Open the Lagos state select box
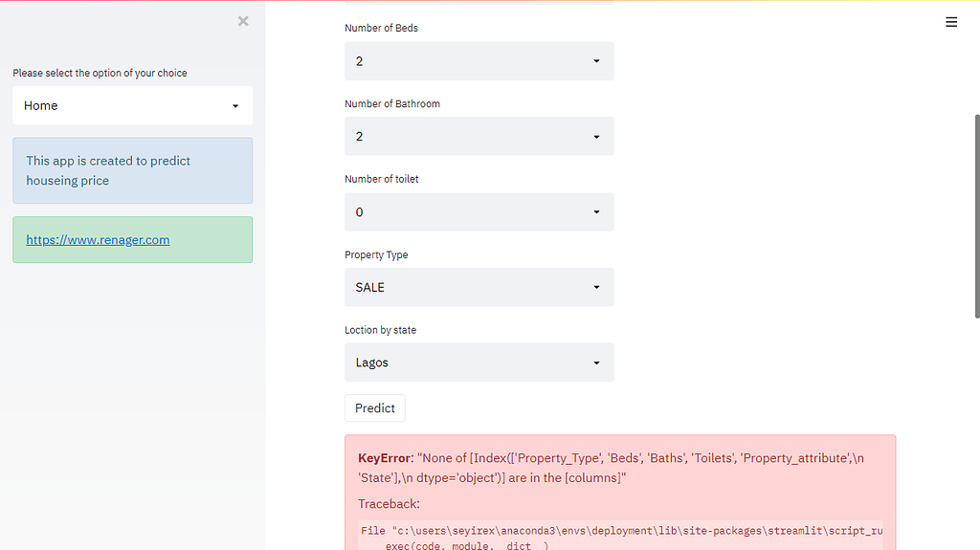Screen dimensions: 980x550 point(469,363)
